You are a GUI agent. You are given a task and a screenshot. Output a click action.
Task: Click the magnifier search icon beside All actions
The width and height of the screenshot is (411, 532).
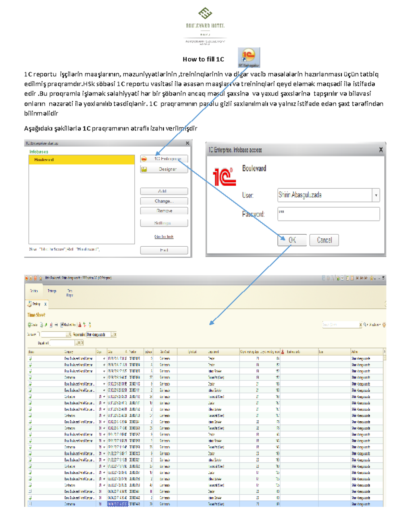[x=365, y=324]
